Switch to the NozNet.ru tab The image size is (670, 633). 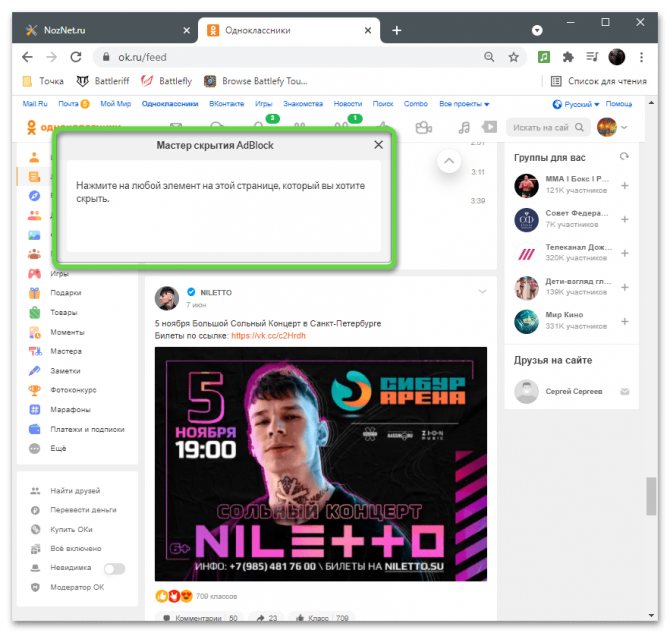(105, 30)
